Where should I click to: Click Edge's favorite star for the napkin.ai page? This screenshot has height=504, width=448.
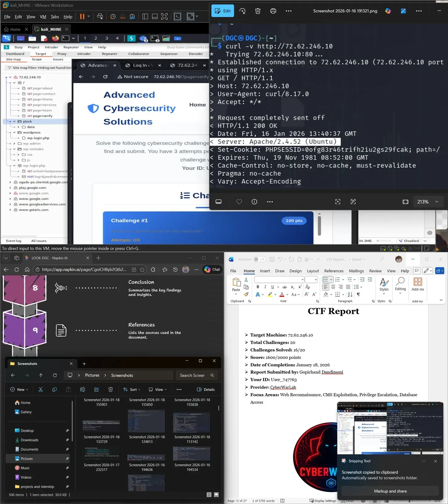(142, 270)
